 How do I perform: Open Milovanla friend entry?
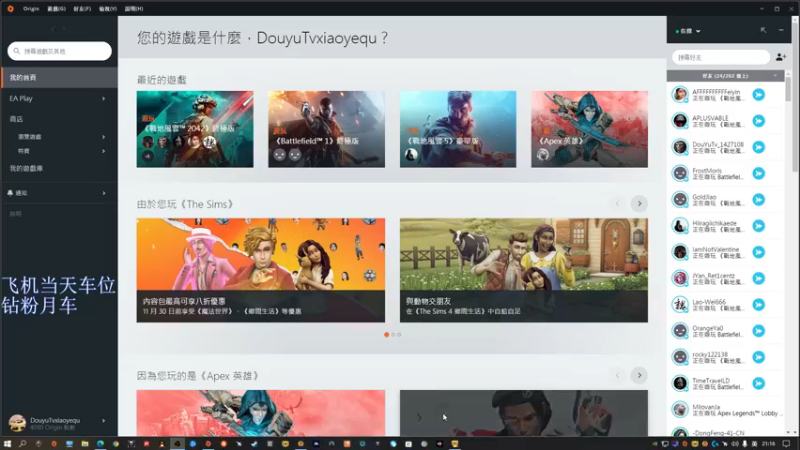pos(725,410)
